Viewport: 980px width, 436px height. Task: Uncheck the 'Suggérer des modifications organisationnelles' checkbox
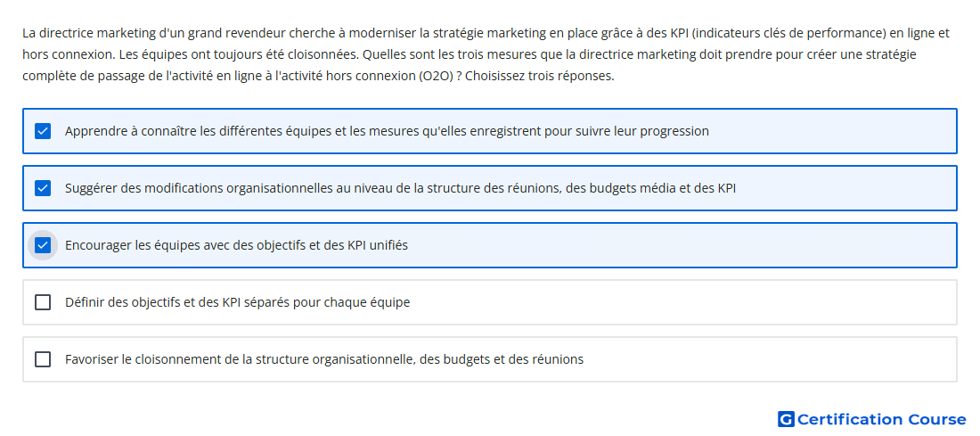(43, 187)
